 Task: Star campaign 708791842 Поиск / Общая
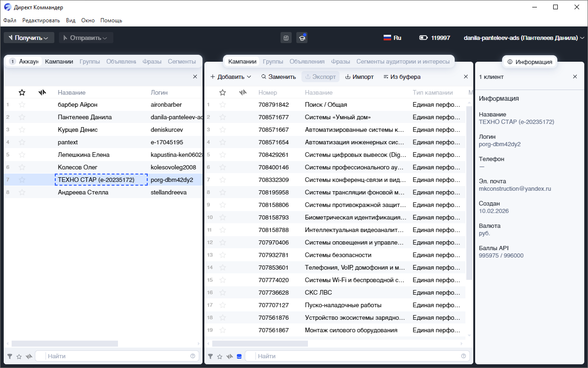point(222,105)
